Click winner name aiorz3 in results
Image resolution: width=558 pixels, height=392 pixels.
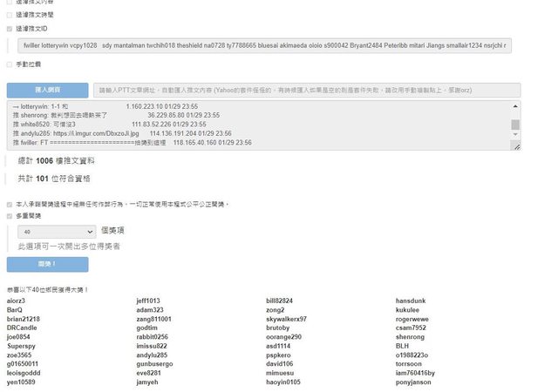pyautogui.click(x=16, y=301)
